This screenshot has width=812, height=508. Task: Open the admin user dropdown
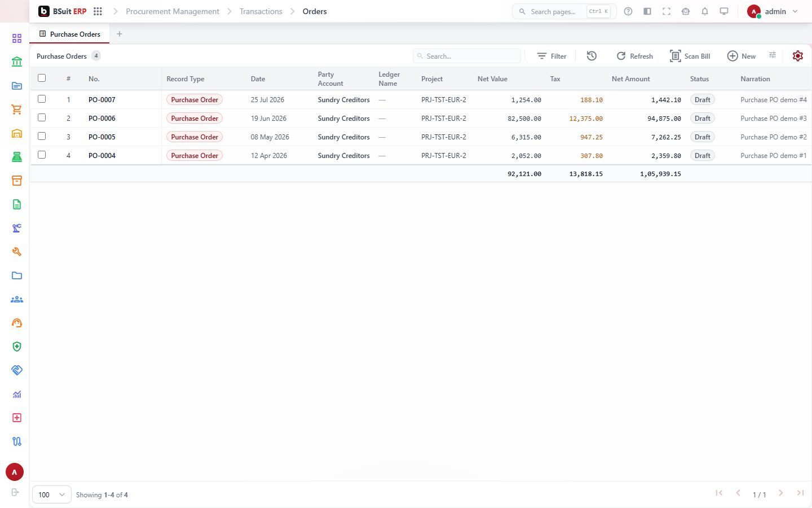(x=773, y=11)
